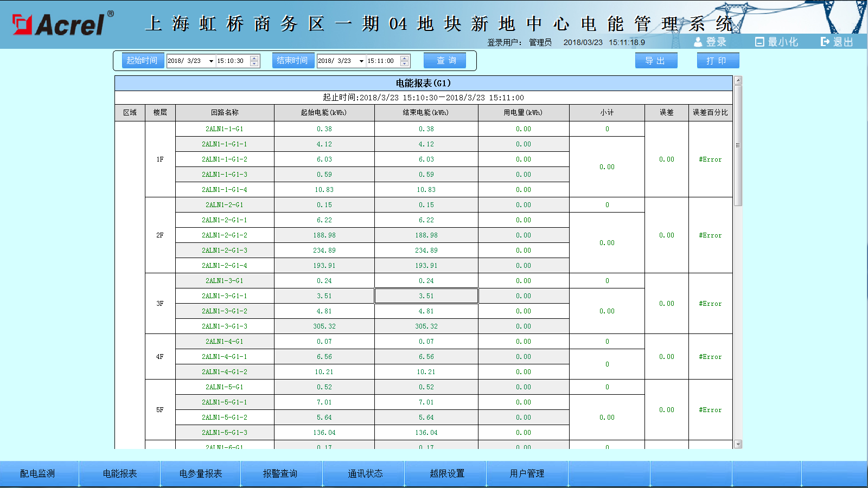Viewport: 868px width, 488px height.
Task: Open the end date dropdown calendar
Action: click(361, 61)
